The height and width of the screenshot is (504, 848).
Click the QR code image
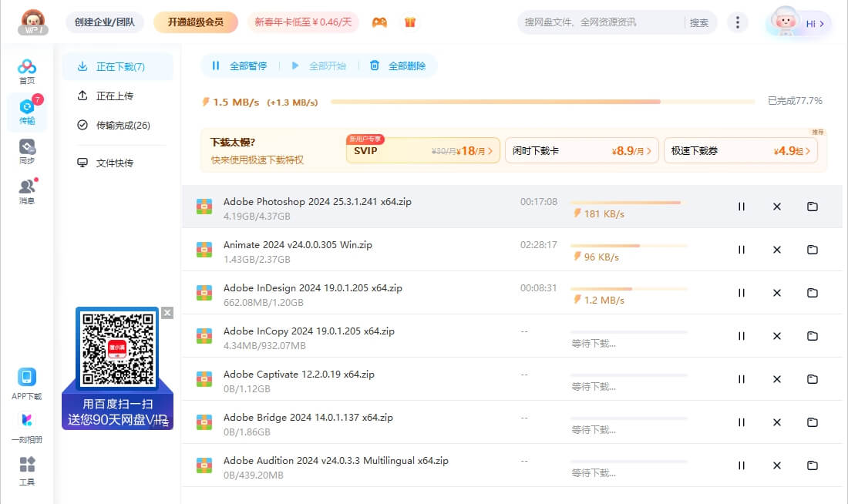117,349
